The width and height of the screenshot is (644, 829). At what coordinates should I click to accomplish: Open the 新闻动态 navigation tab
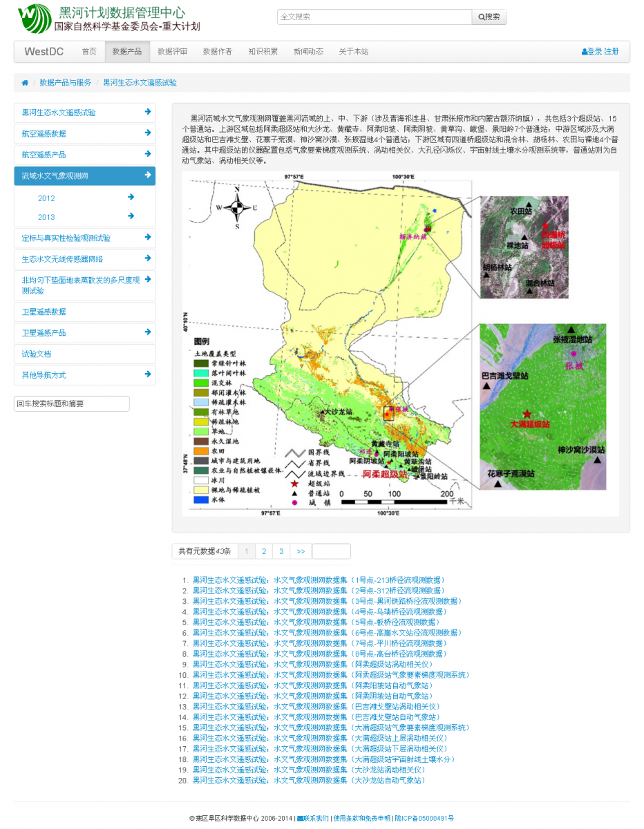[x=308, y=52]
